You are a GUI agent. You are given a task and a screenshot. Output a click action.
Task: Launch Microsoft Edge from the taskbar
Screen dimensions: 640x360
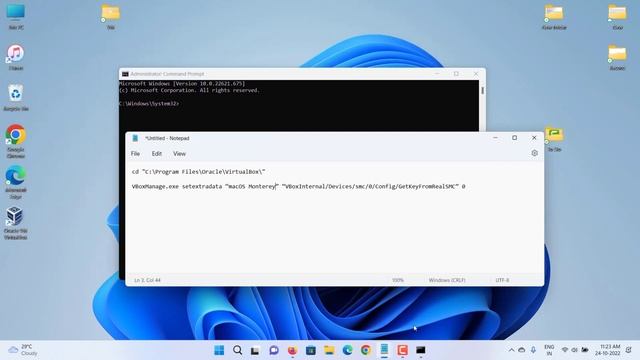click(347, 350)
